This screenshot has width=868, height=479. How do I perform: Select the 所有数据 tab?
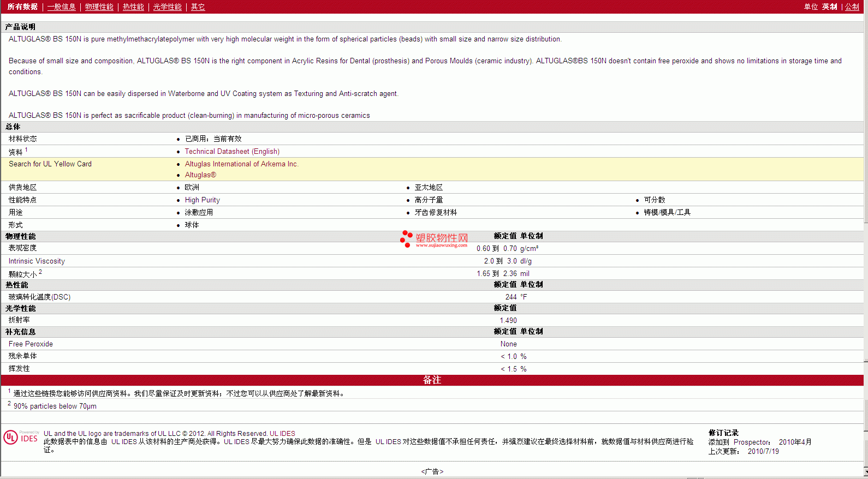click(x=22, y=7)
